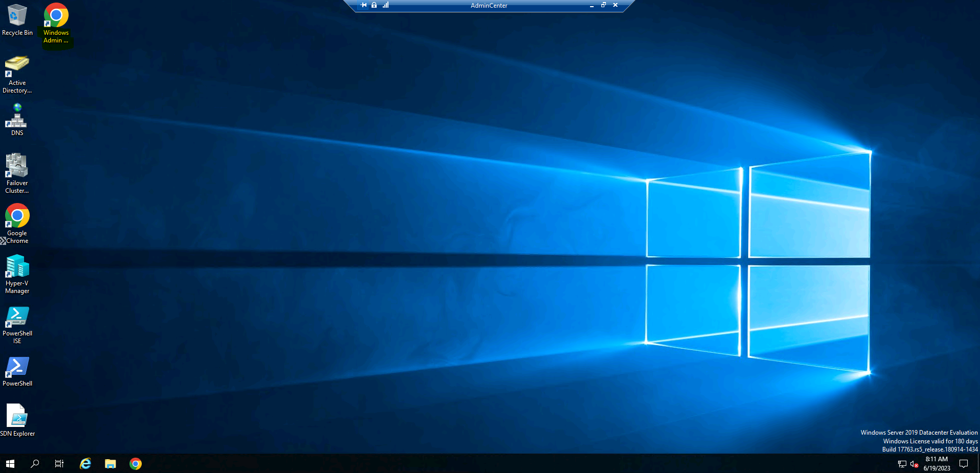Open the Recycle Bin desktop icon

tap(17, 20)
